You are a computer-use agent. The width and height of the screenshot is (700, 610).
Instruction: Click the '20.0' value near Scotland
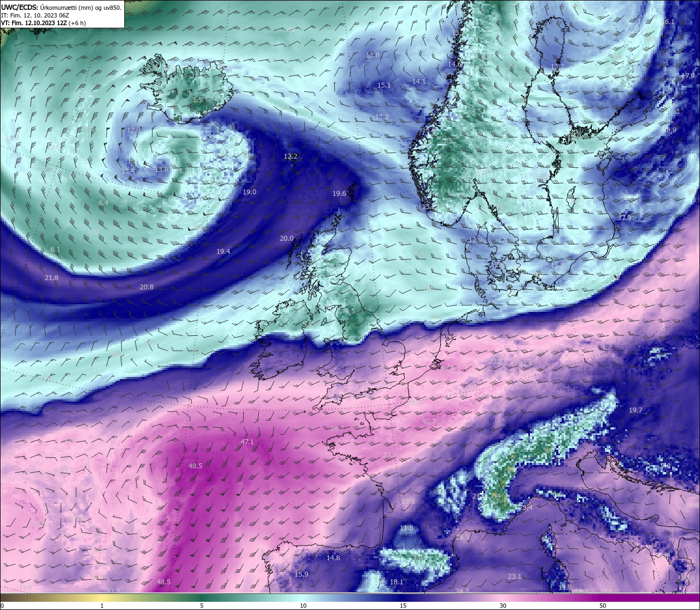[x=287, y=239]
